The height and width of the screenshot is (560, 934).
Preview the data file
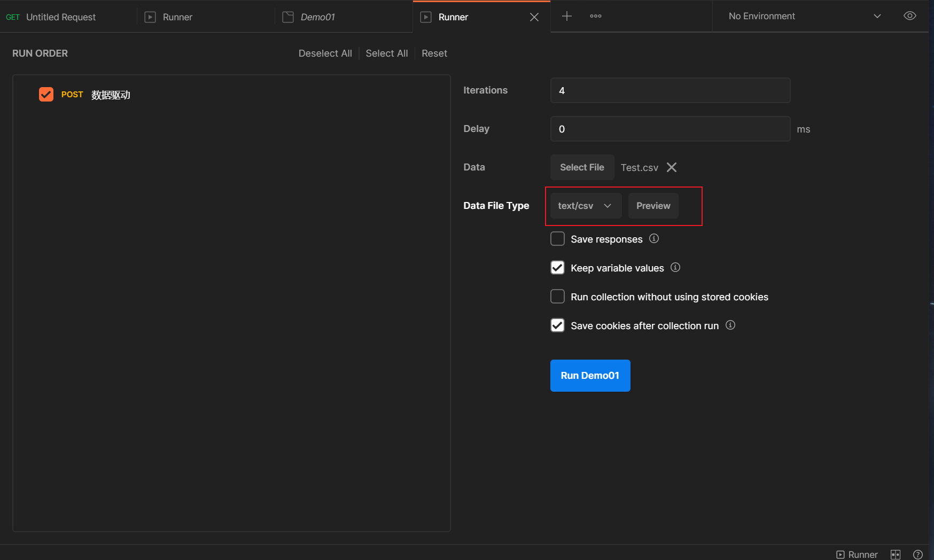pos(653,206)
